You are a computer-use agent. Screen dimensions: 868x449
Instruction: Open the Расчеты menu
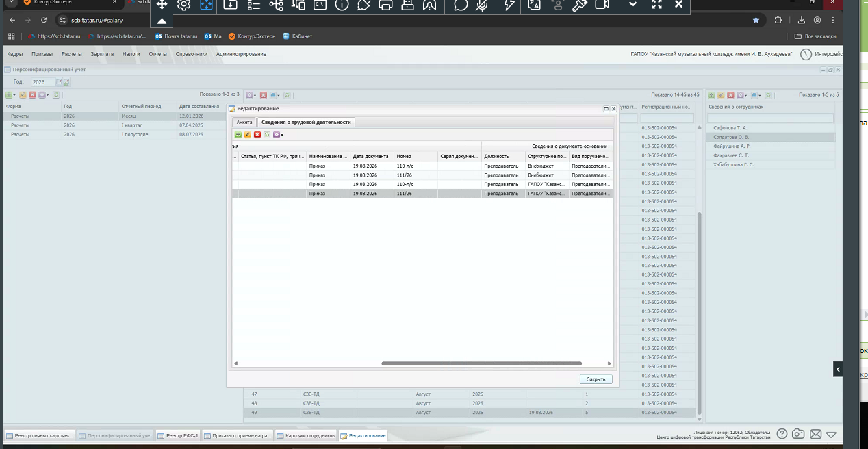[71, 54]
